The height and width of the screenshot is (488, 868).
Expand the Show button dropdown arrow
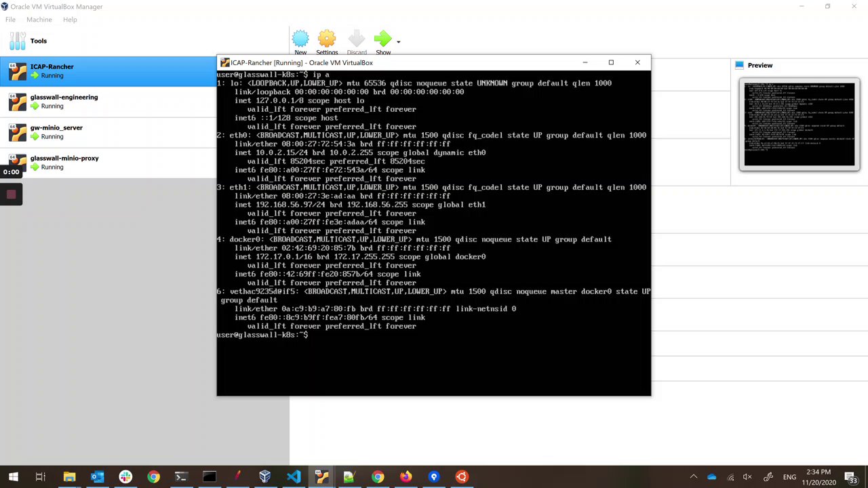pyautogui.click(x=398, y=42)
